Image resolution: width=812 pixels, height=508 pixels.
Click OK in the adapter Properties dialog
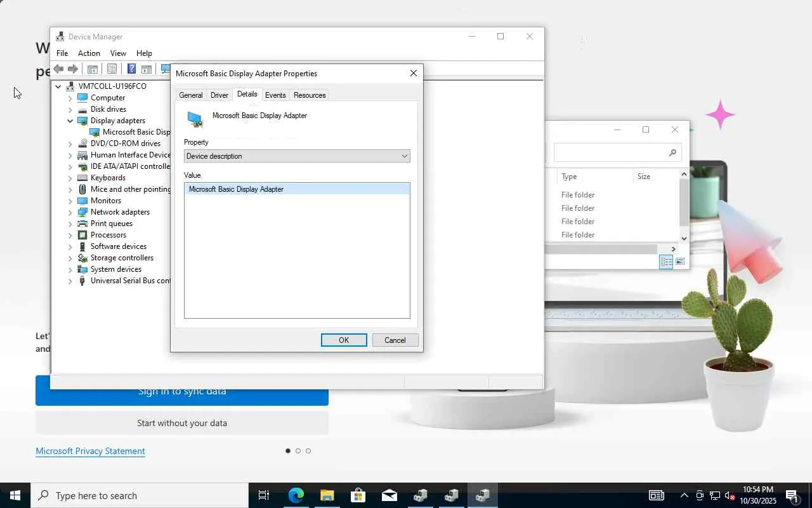344,340
